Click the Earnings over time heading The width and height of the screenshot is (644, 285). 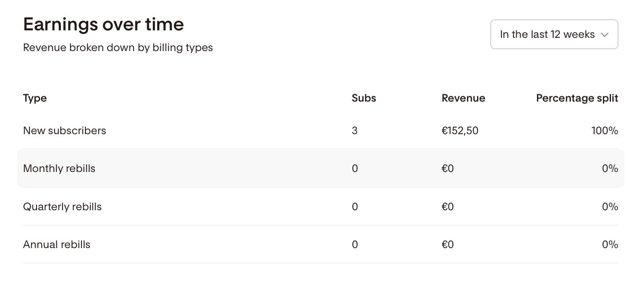[x=104, y=24]
